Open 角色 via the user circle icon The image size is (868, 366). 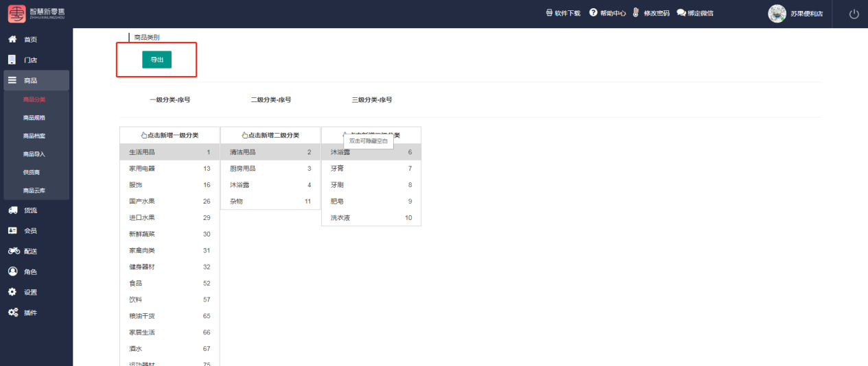(12, 271)
